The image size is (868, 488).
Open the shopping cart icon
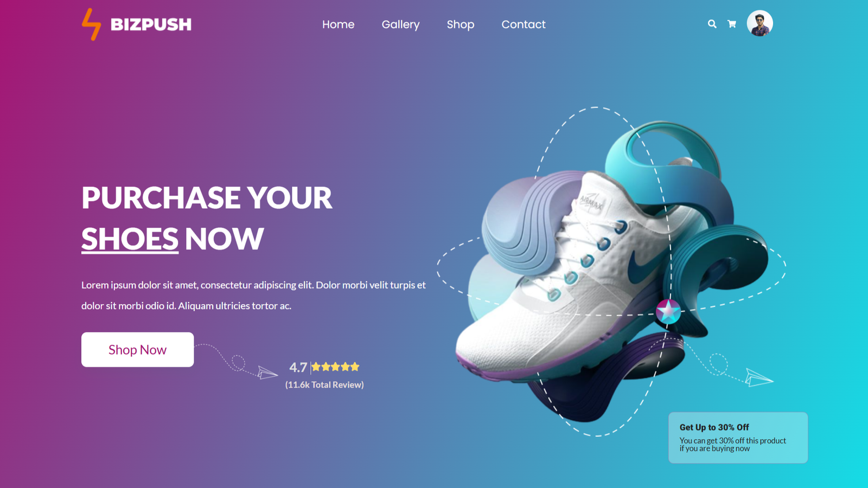click(732, 24)
